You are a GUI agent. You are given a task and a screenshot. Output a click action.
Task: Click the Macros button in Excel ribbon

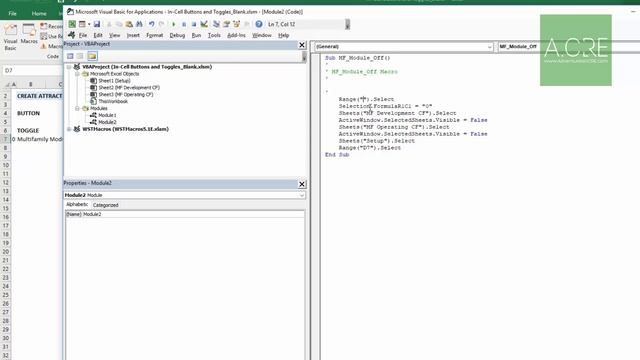29,34
